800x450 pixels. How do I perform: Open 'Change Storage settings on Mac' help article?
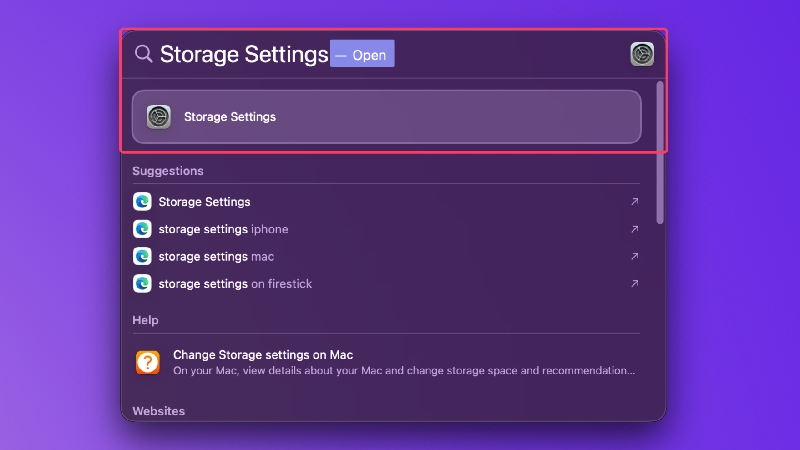(x=386, y=363)
